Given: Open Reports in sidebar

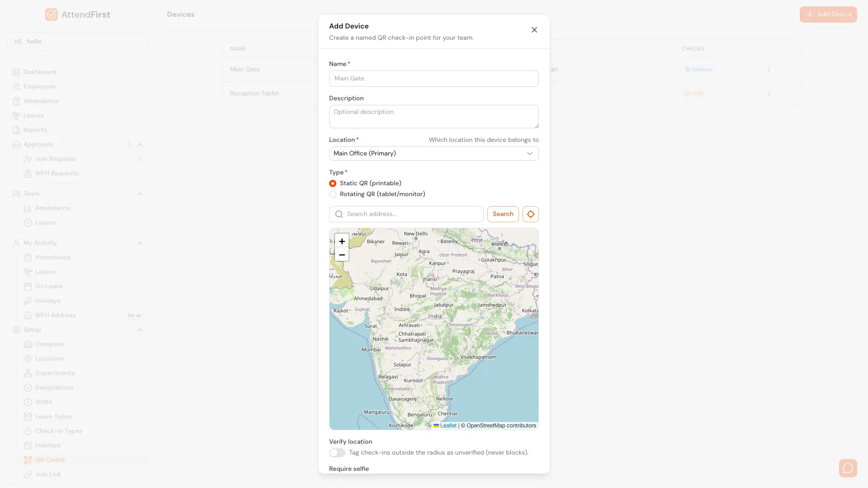Looking at the screenshot, I should [x=35, y=130].
